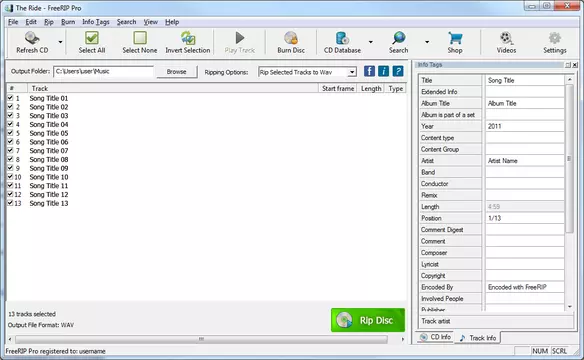Click the blue info icon

(383, 71)
